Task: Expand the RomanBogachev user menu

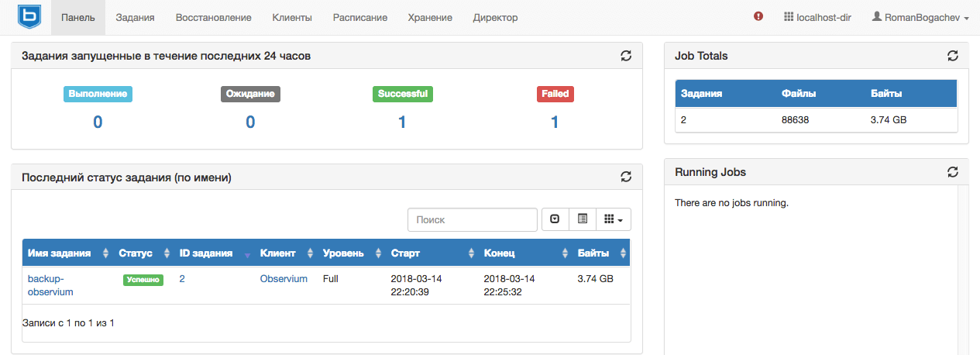Action: click(x=920, y=17)
